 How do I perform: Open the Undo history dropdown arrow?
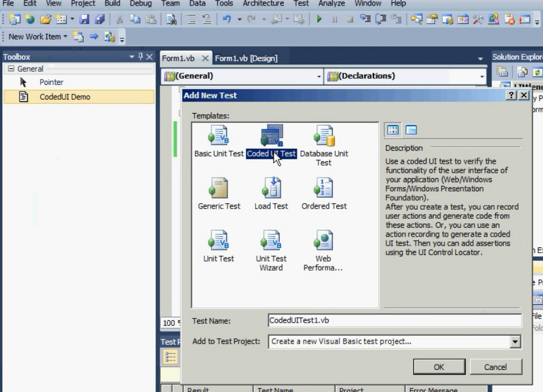point(240,19)
